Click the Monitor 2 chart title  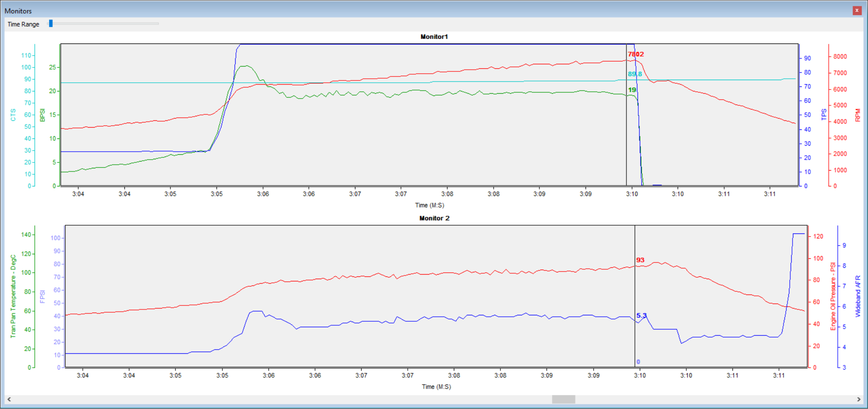(x=434, y=218)
